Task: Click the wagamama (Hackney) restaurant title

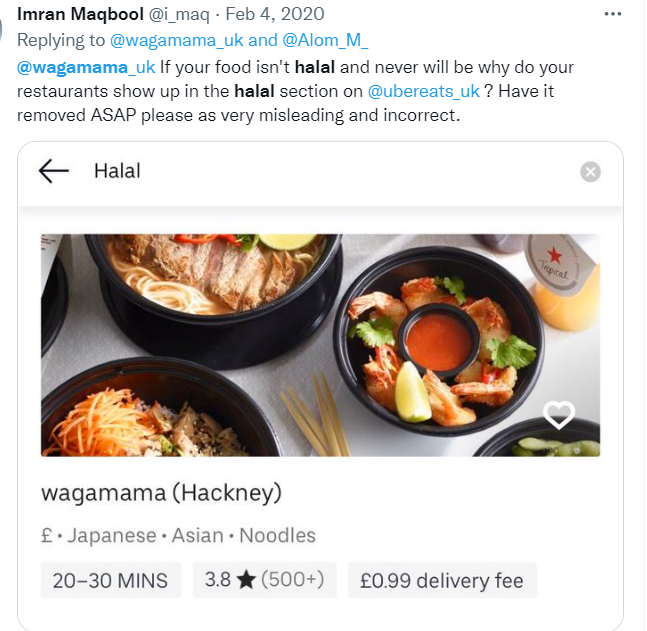Action: (x=161, y=493)
